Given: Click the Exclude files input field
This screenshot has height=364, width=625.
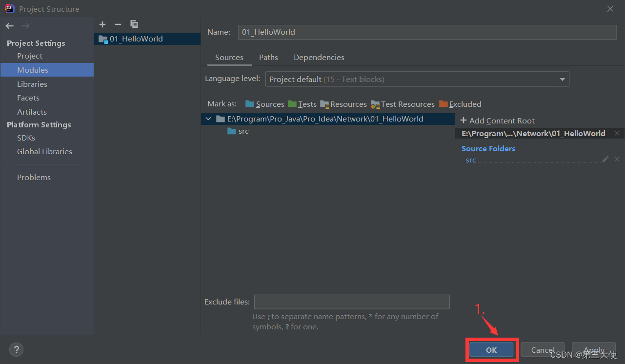Looking at the screenshot, I should 351,302.
